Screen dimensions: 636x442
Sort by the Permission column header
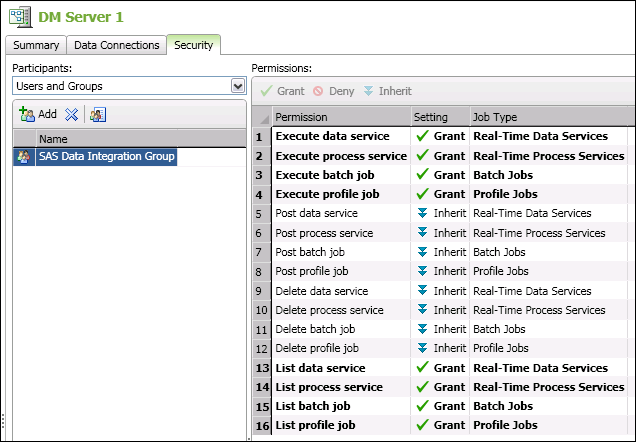tap(340, 117)
